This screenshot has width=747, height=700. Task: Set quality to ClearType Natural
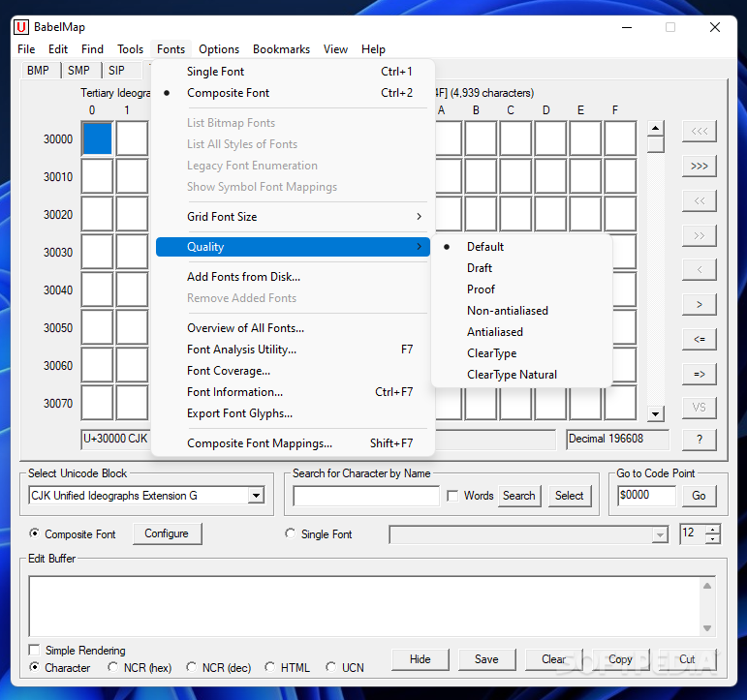point(521,375)
